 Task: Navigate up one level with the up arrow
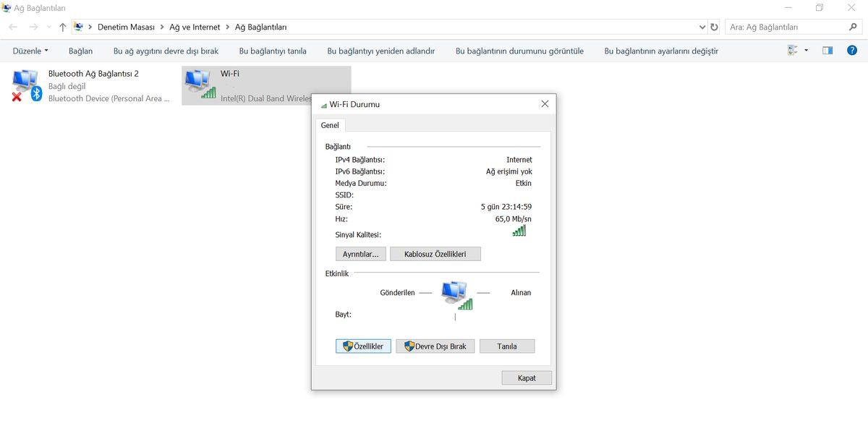coord(62,26)
